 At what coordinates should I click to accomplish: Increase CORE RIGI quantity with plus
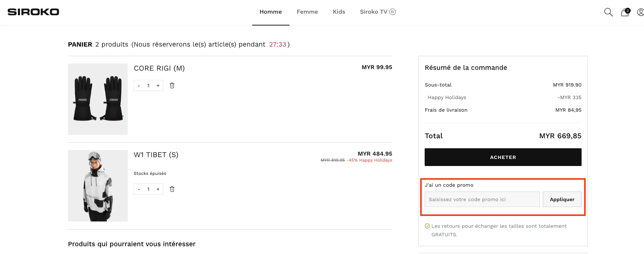pyautogui.click(x=158, y=85)
